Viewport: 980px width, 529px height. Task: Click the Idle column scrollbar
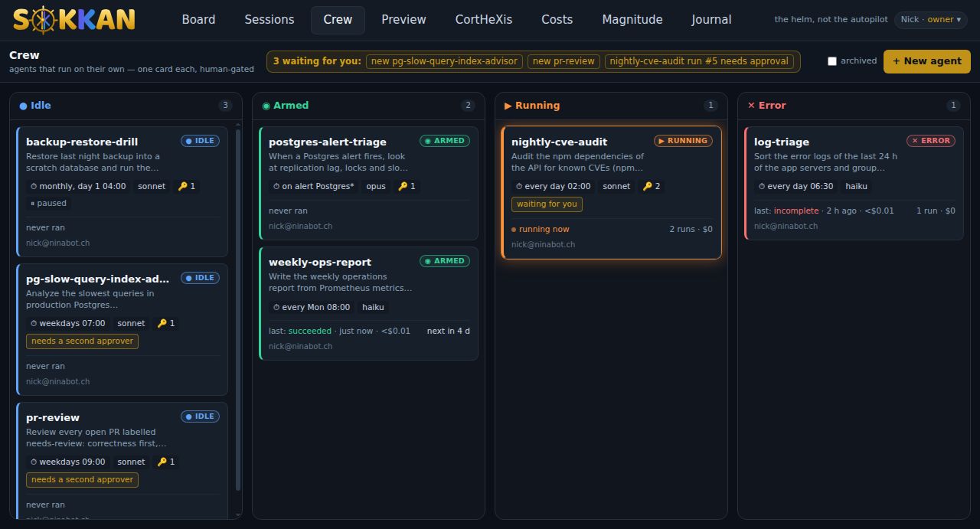point(238,310)
